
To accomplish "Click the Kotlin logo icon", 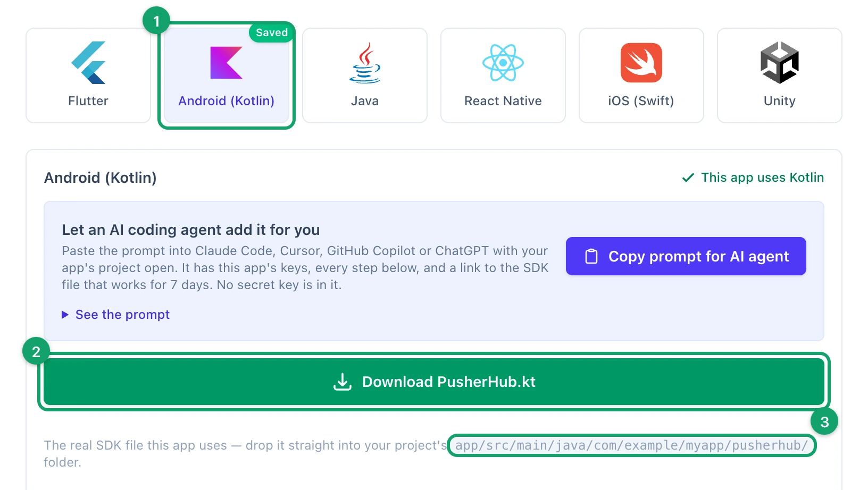I will click(x=227, y=63).
